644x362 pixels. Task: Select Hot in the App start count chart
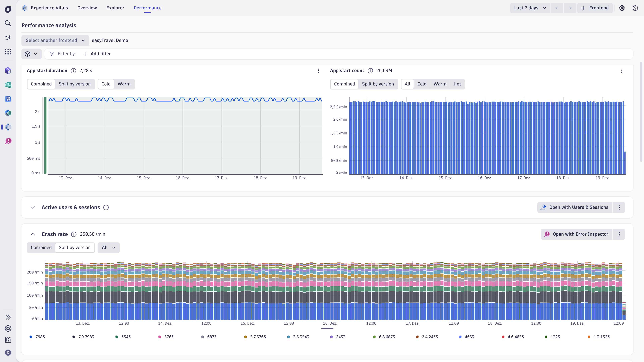[457, 84]
